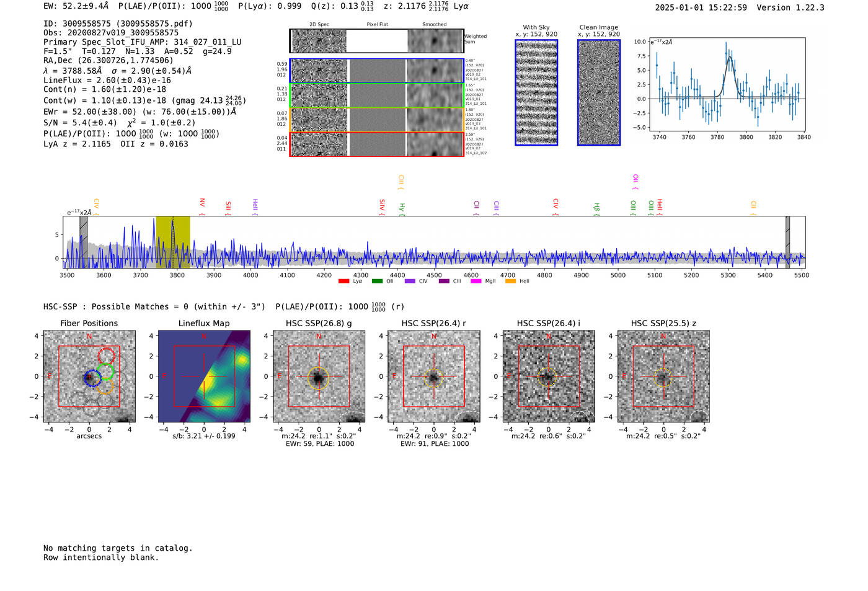The width and height of the screenshot is (868, 591).
Task: Click the blue dashed fiber circle
Action: click(92, 378)
